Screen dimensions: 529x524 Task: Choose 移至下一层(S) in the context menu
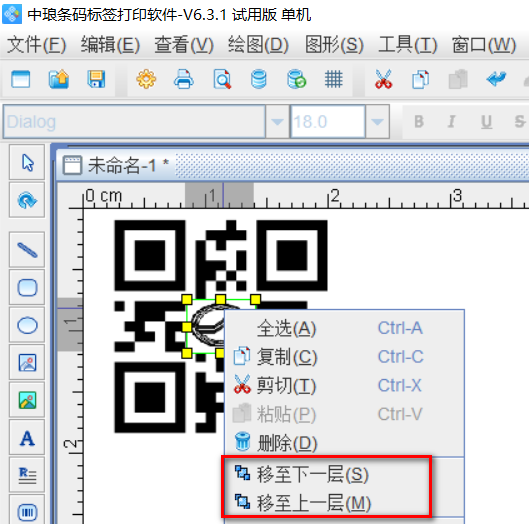[345, 474]
